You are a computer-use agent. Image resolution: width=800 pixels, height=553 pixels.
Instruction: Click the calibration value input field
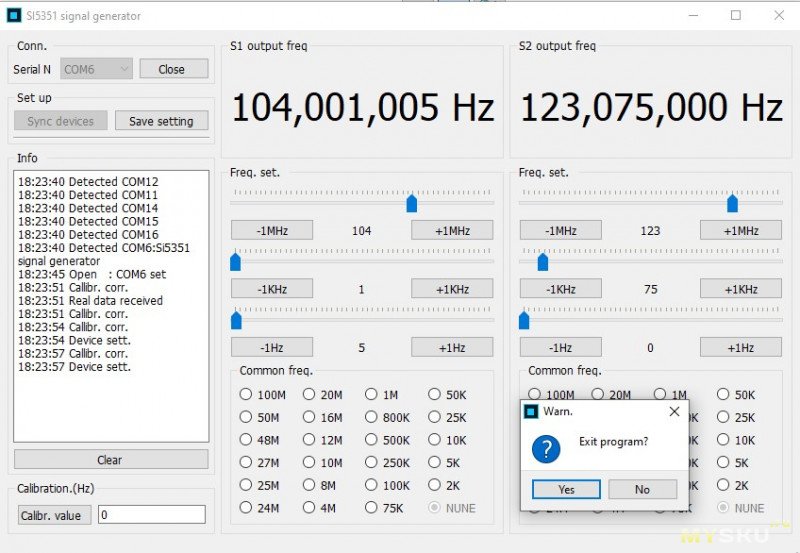[x=151, y=515]
